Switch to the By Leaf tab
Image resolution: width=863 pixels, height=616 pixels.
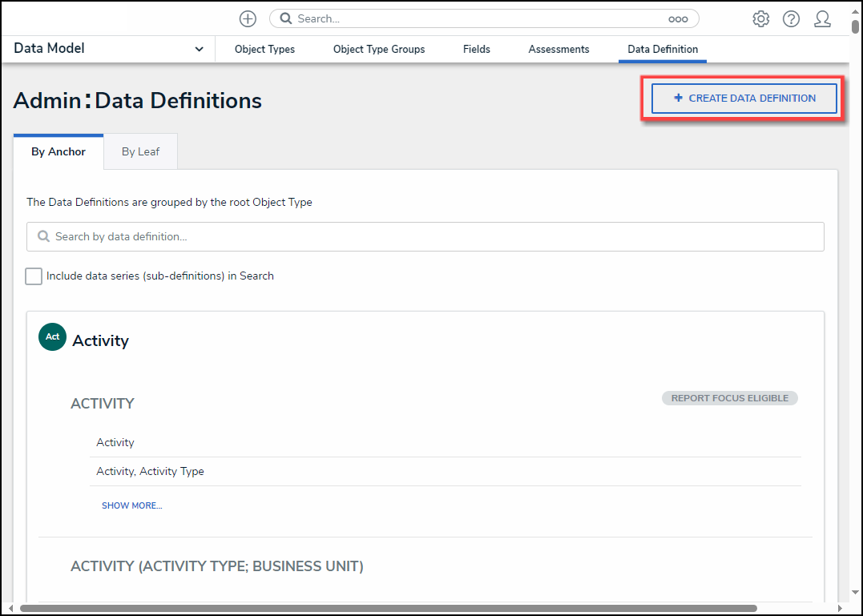[x=140, y=151]
